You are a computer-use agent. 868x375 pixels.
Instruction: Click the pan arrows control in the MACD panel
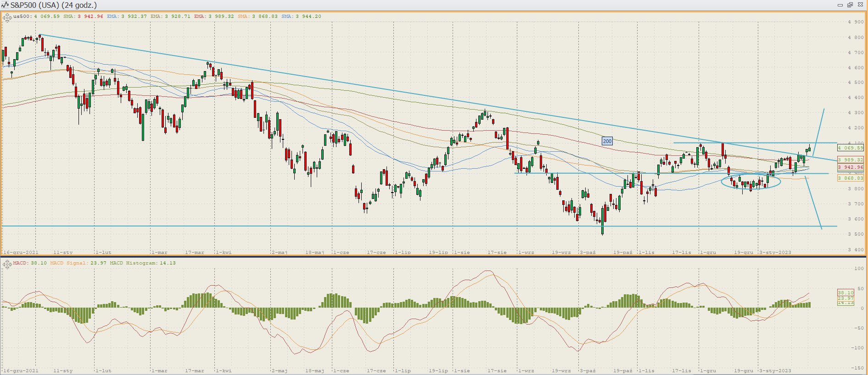[x=7, y=264]
